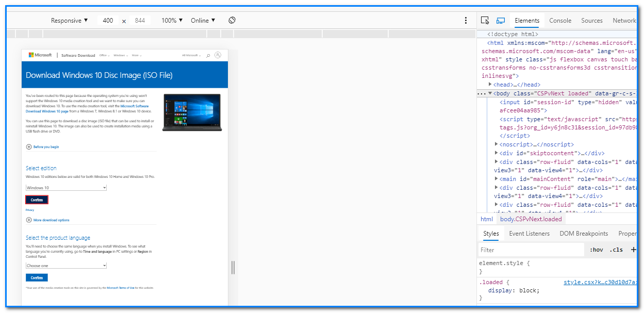Image resolution: width=644 pixels, height=313 pixels.
Task: Open the 100% zoom dropdown
Action: point(172,21)
